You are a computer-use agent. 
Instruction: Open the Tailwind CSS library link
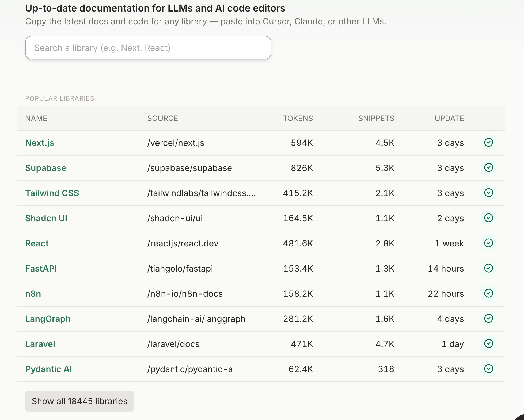pyautogui.click(x=52, y=193)
